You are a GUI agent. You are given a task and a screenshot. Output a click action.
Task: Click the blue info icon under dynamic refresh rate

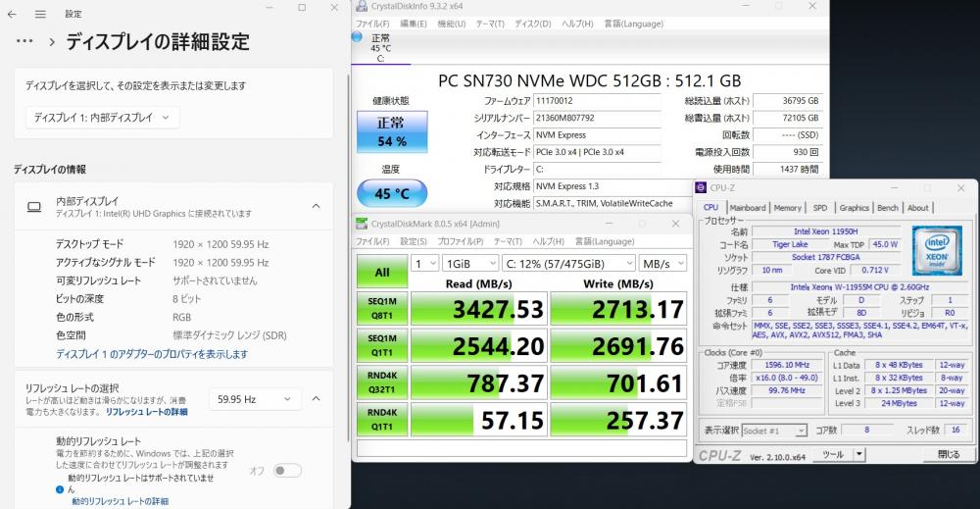pos(60,489)
